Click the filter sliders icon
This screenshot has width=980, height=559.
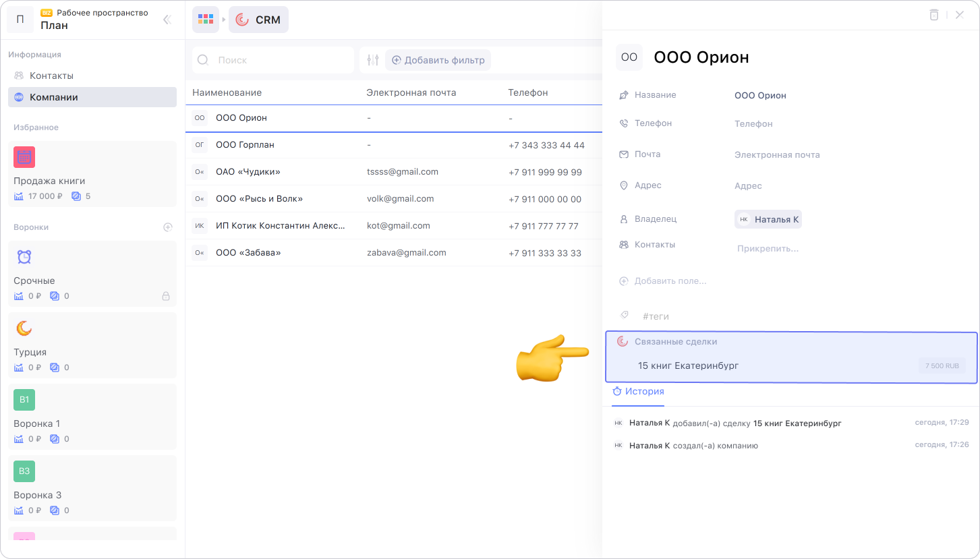coord(373,60)
